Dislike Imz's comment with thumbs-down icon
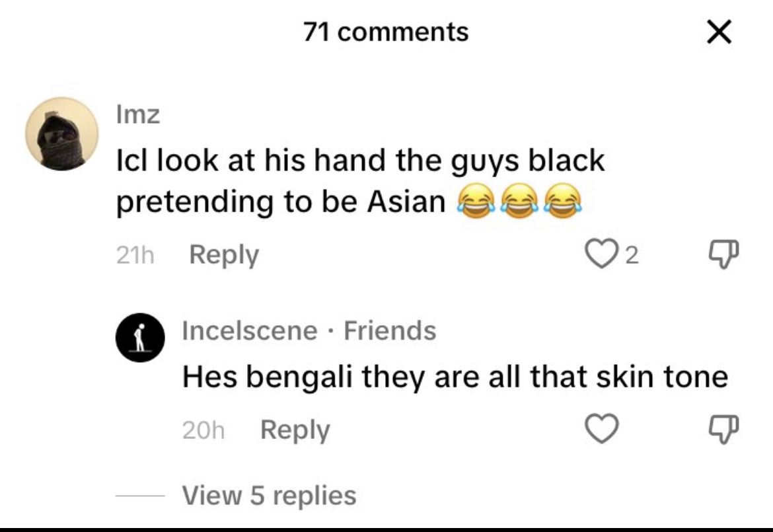The image size is (773, 532). [723, 253]
